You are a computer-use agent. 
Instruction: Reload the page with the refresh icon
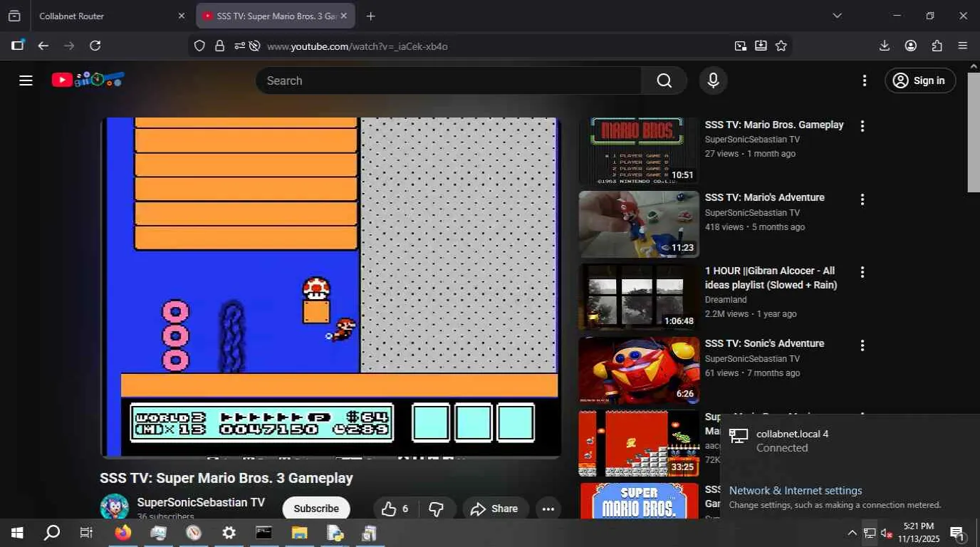(x=95, y=46)
